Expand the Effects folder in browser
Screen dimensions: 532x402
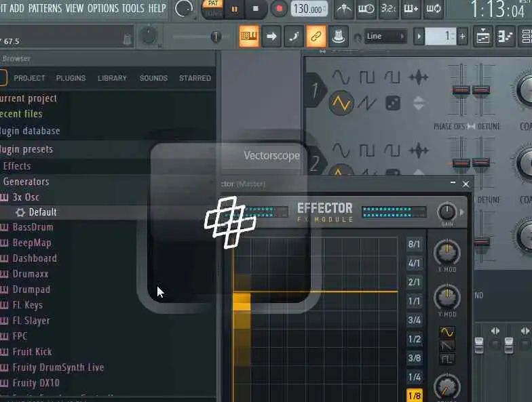(x=17, y=166)
